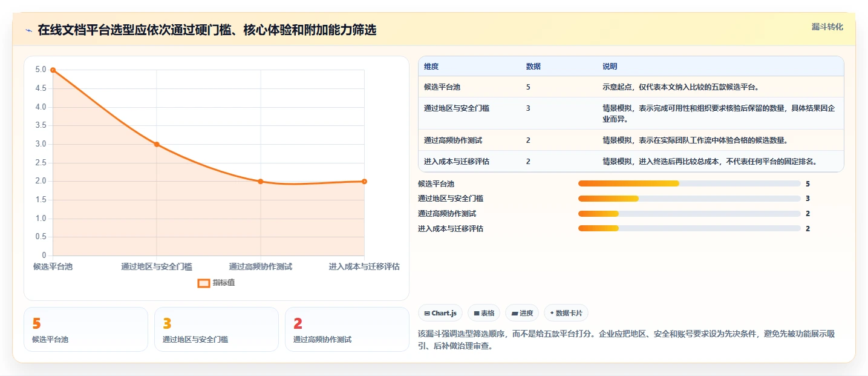Open the stat card showing 2 通过高频协作测试
The image size is (868, 376).
347,329
